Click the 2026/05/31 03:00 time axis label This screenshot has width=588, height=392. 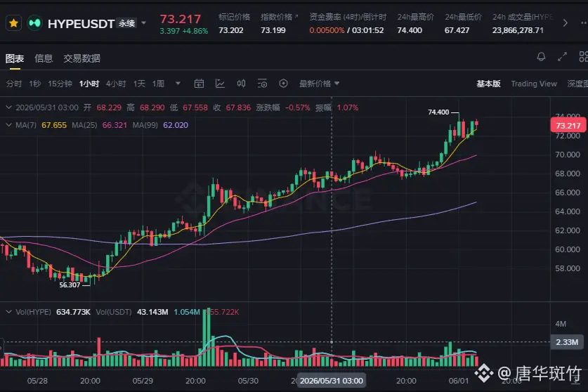click(332, 381)
